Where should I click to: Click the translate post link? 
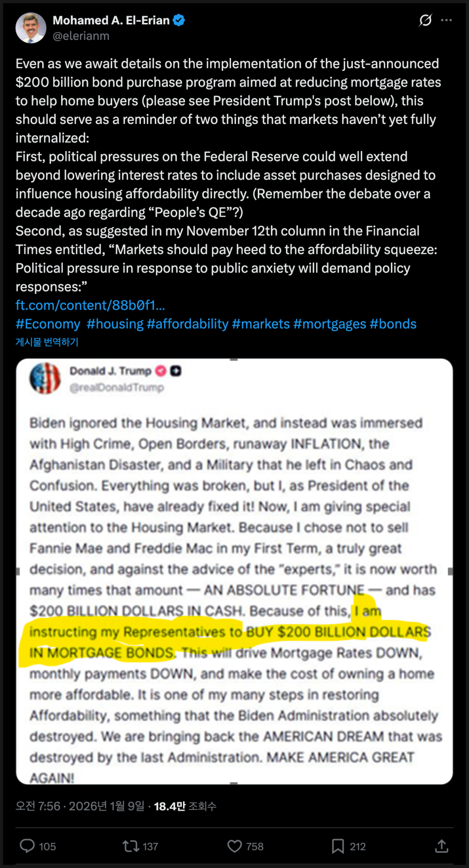[x=47, y=342]
